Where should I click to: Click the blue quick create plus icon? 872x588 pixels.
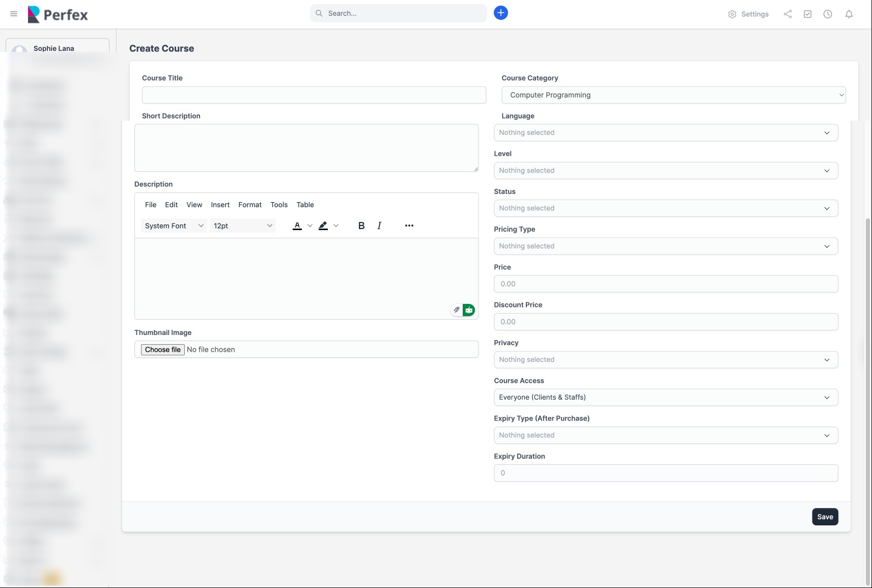tap(500, 13)
